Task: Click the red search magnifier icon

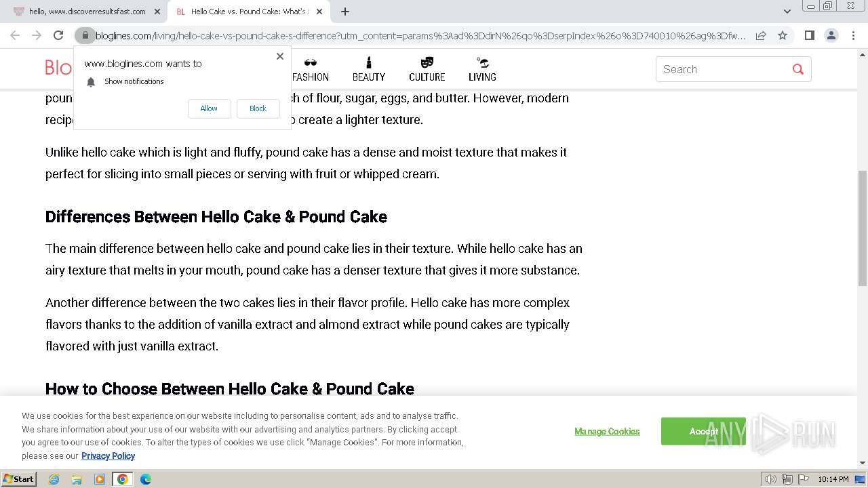Action: point(797,69)
